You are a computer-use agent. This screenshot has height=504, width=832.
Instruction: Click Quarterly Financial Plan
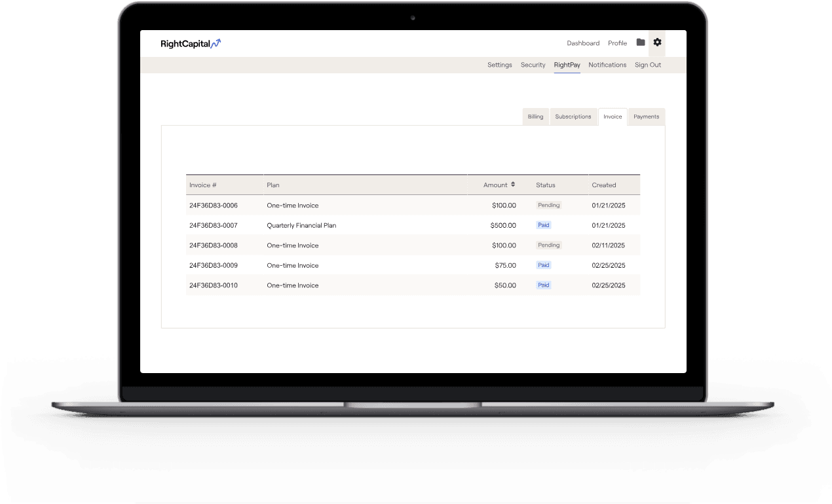click(301, 225)
